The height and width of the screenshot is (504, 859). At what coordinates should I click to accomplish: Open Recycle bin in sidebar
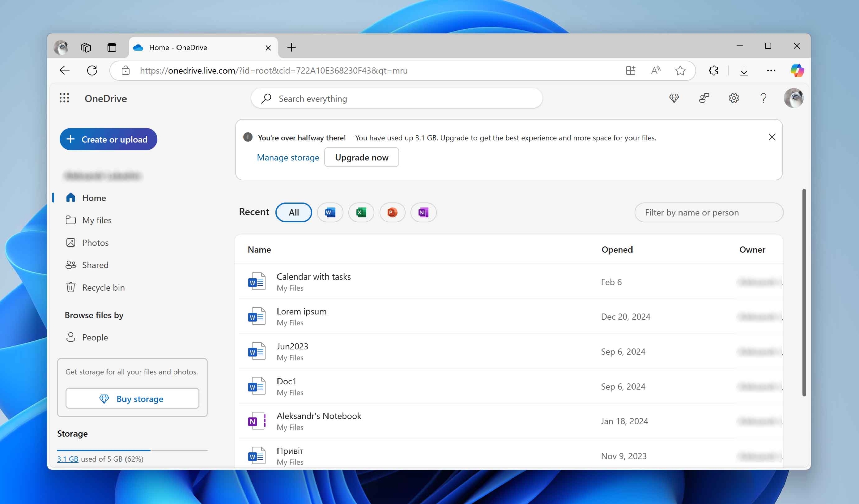click(103, 288)
